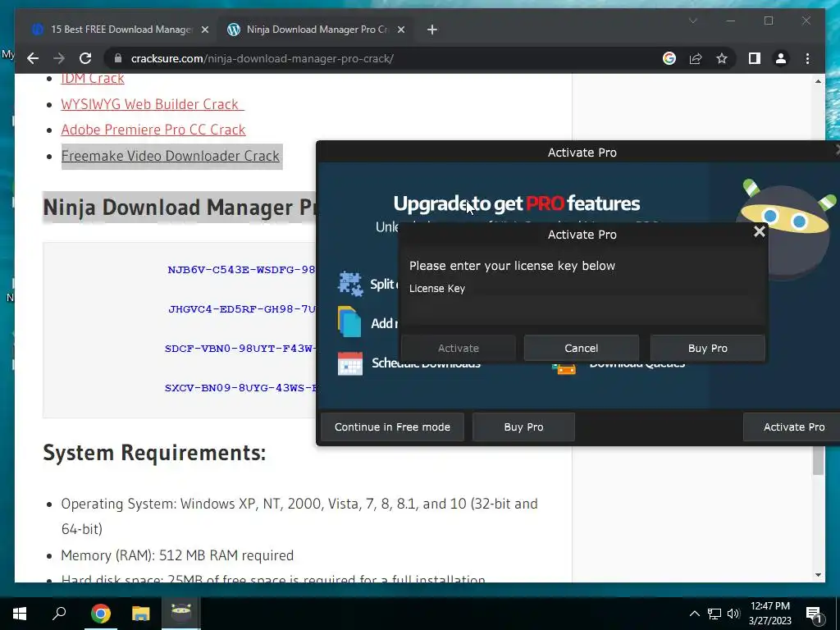Bookmark this page with star icon
This screenshot has width=840, height=630.
(722, 58)
